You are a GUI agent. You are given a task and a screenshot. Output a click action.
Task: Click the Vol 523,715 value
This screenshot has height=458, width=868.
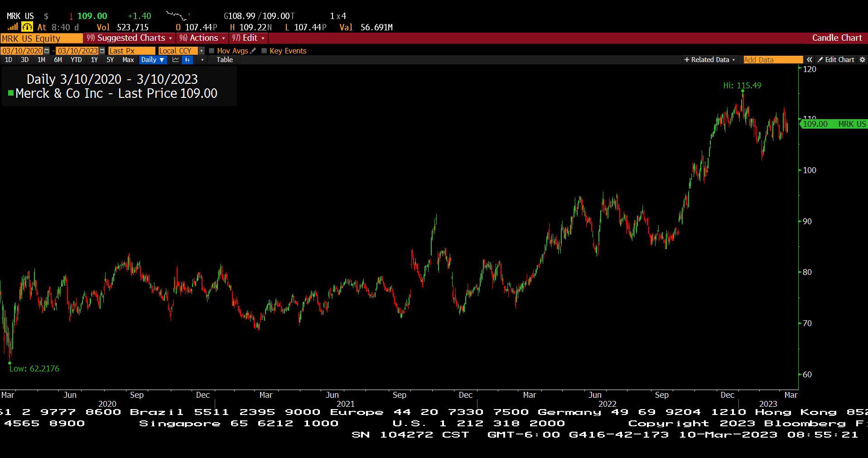click(x=123, y=27)
